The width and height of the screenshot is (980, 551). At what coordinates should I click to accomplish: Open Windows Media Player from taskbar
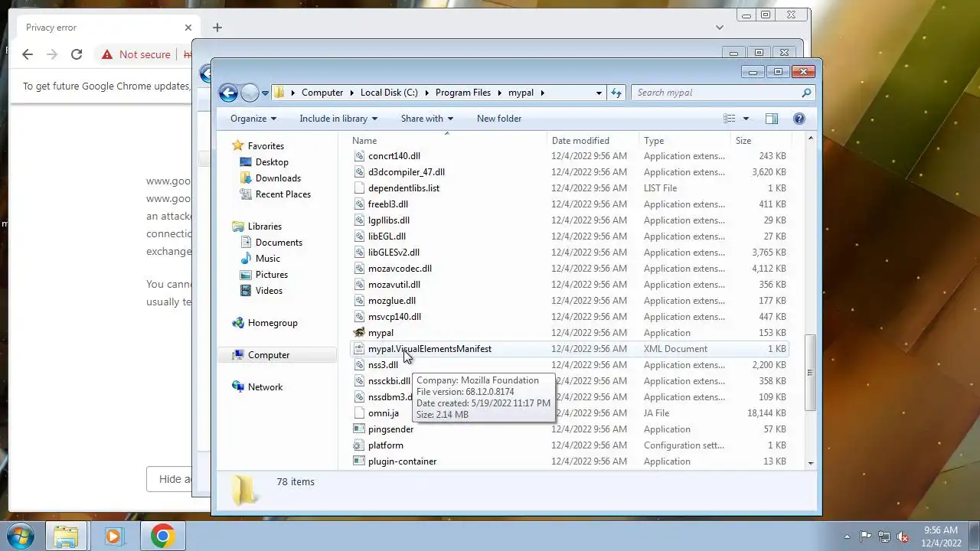pos(114,536)
